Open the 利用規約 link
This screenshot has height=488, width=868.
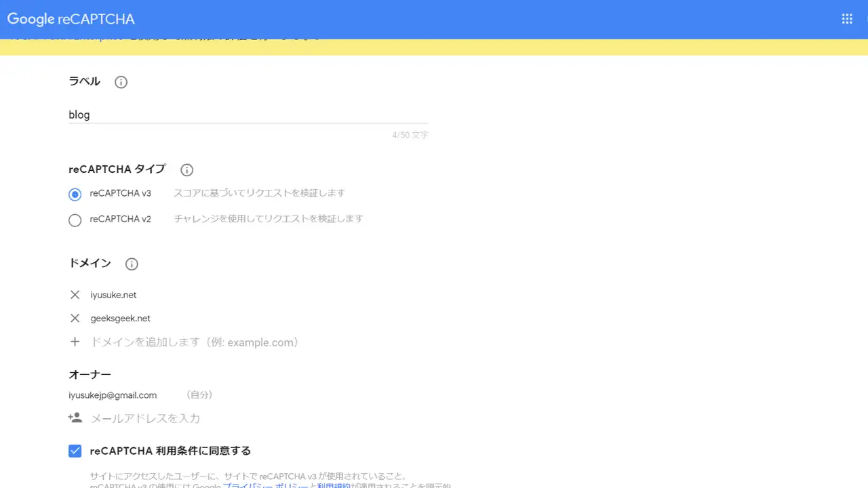coord(334,486)
